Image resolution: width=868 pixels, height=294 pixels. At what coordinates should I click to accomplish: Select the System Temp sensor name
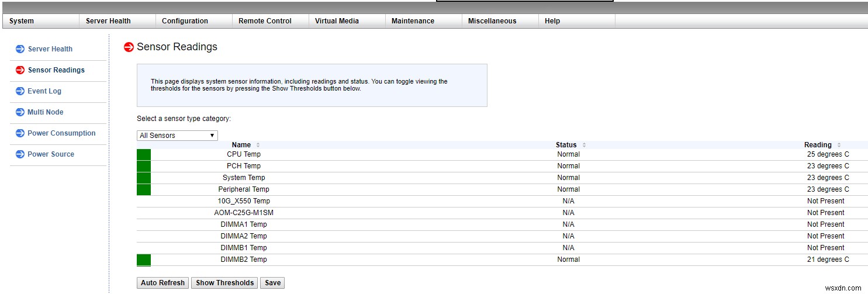tap(244, 178)
